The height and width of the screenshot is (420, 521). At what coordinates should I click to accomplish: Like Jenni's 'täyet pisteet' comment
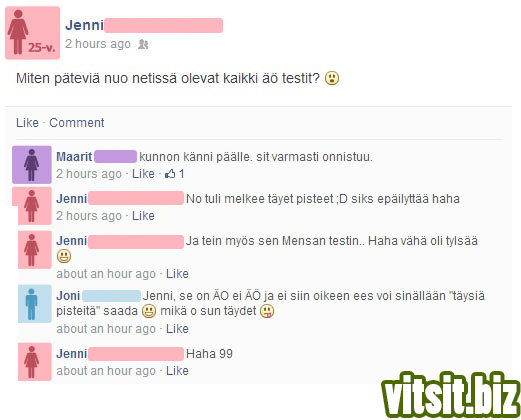(143, 216)
